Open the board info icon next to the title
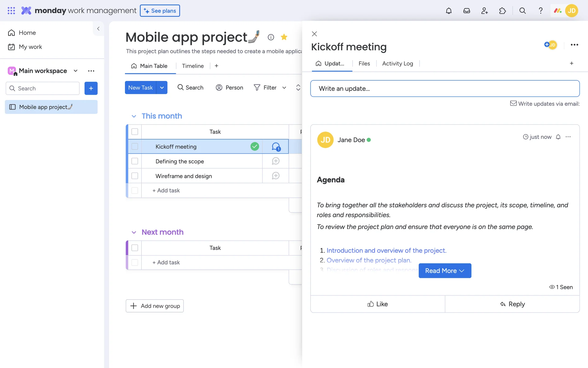The image size is (588, 368). pyautogui.click(x=271, y=37)
